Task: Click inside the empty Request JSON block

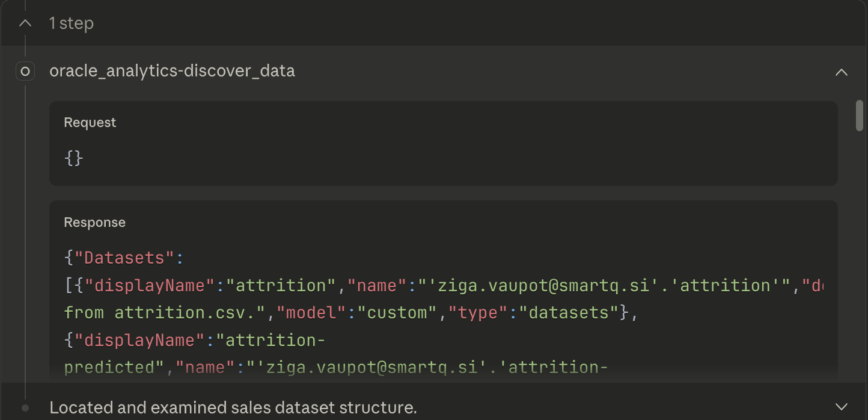Action: (73, 158)
